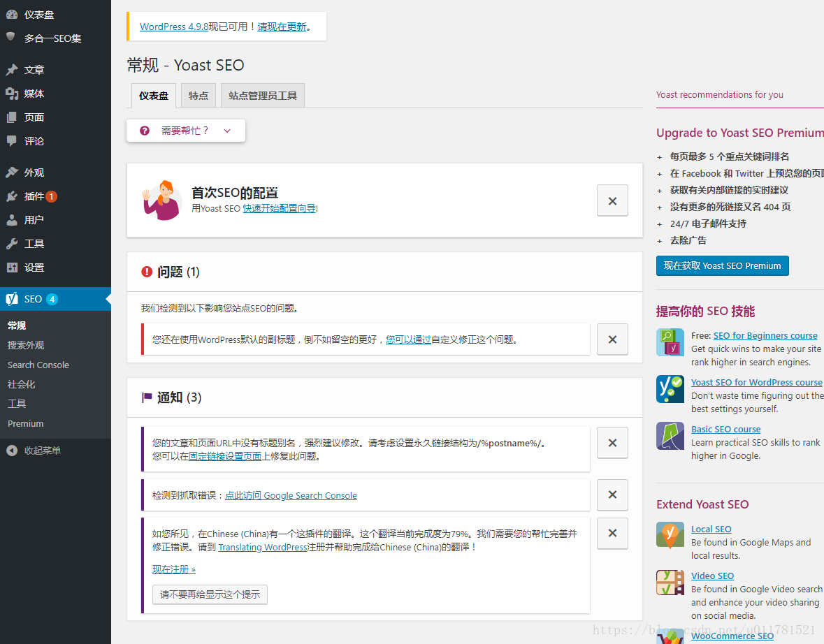Click the 设置 settings sliders icon
The height and width of the screenshot is (644, 824).
pyautogui.click(x=12, y=268)
